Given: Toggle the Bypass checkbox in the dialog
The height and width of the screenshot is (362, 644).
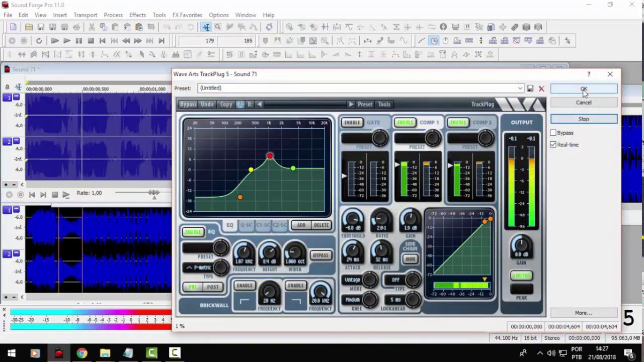Looking at the screenshot, I should (553, 133).
